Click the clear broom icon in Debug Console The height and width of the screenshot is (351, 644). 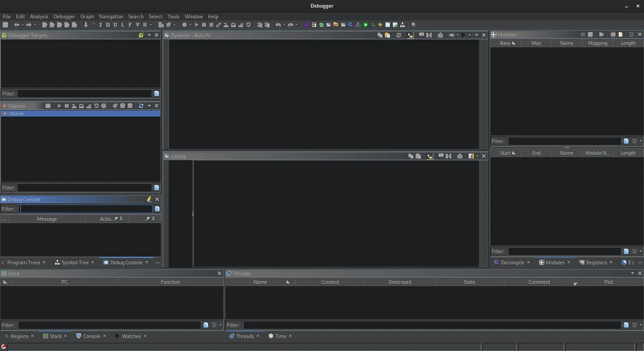pyautogui.click(x=149, y=199)
